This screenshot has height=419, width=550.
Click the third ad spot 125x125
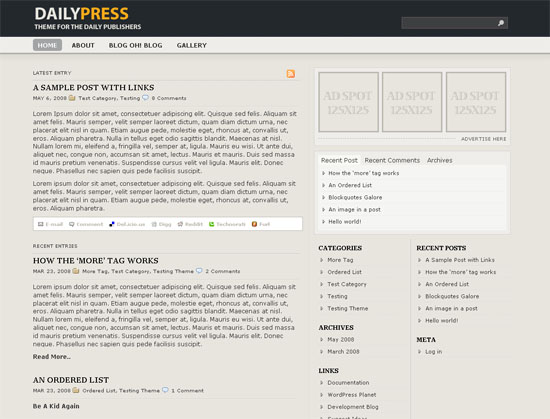click(x=476, y=102)
